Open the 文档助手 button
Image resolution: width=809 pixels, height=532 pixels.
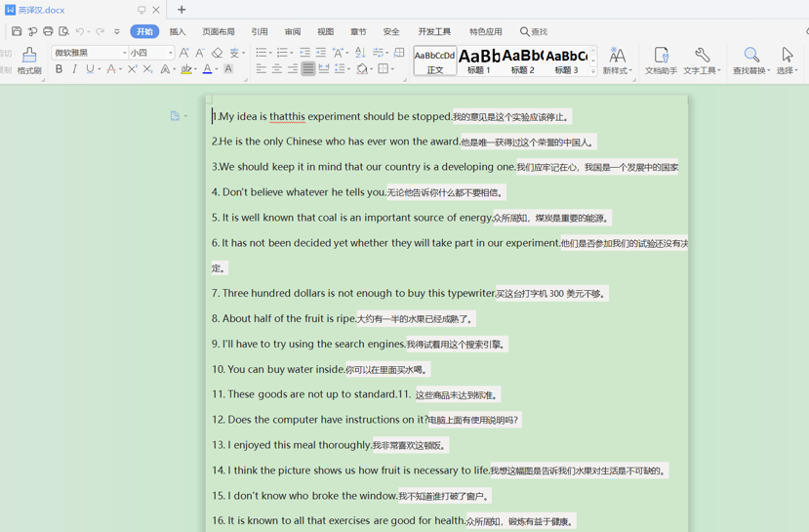tap(661, 61)
